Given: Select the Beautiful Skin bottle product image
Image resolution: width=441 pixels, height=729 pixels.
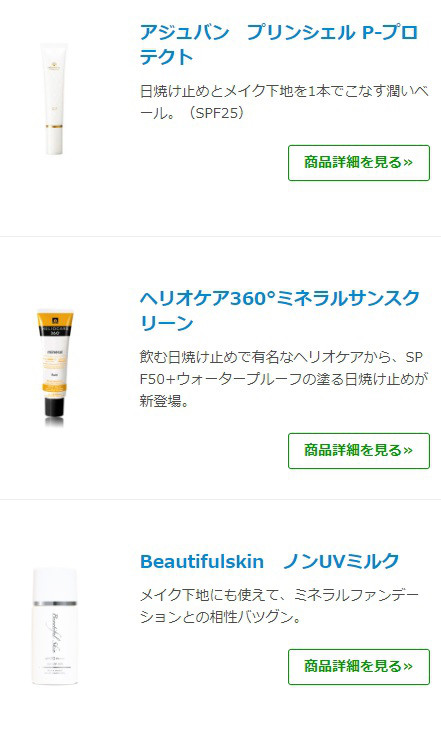Looking at the screenshot, I should 54,626.
